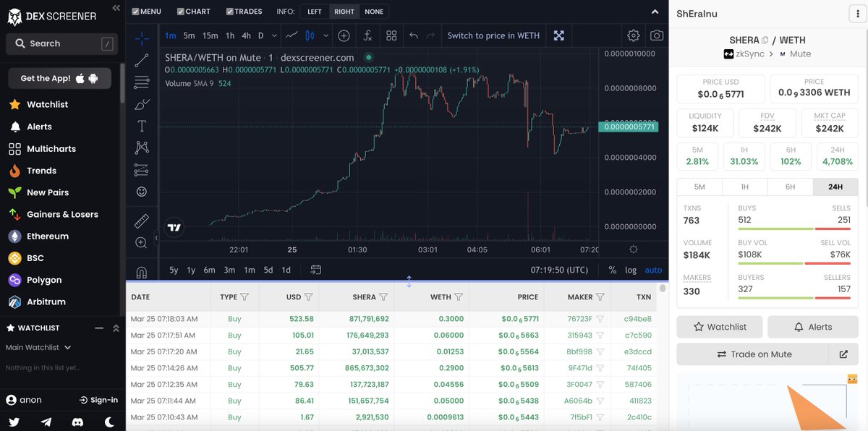868x431 pixels.
Task: Open the TYPE column filter
Action: coord(244,296)
